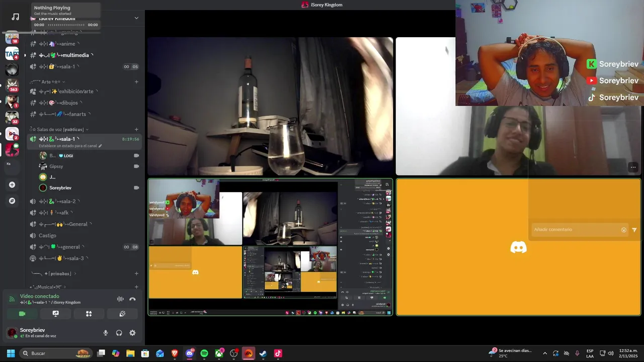
Task: Join general voice channel with 08 limit
Action: click(x=85, y=247)
